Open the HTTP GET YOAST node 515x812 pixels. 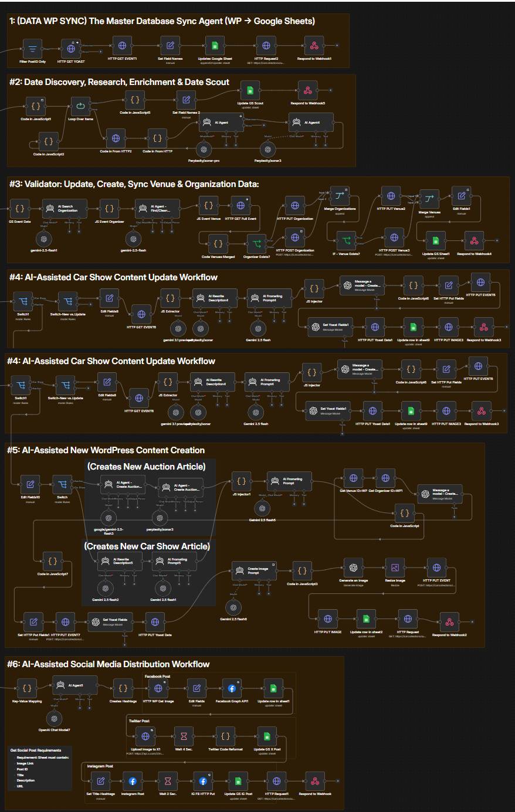tap(71, 48)
